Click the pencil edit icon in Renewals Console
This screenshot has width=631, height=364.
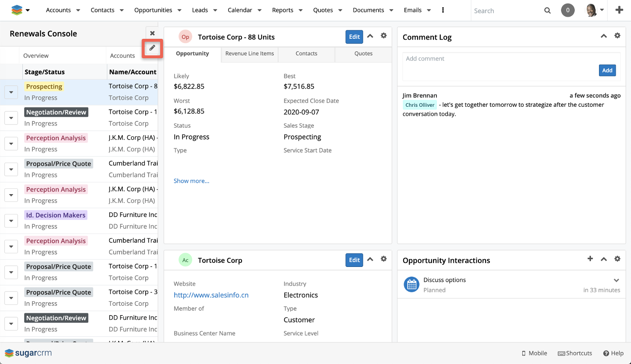tap(152, 48)
